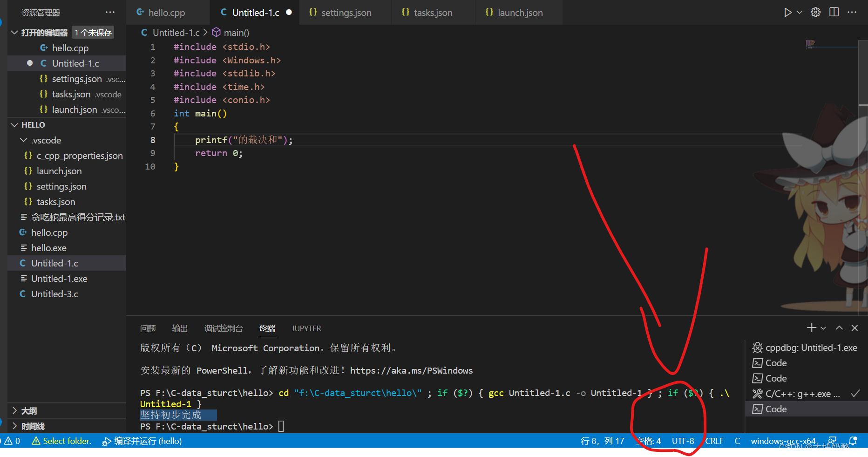The width and height of the screenshot is (868, 457).
Task: Click the UTF-8 encoding indicator
Action: click(x=683, y=441)
